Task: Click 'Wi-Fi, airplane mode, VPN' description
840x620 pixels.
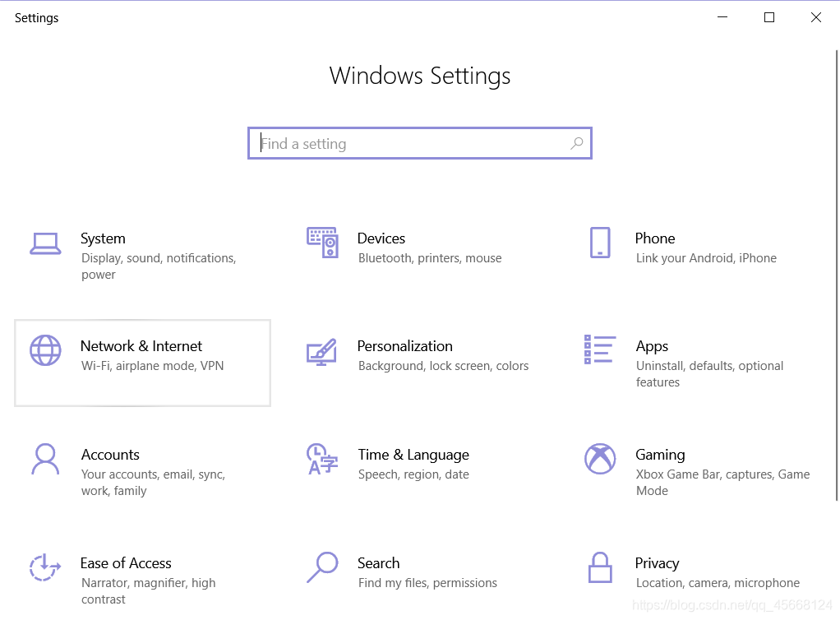Action: [x=153, y=366]
